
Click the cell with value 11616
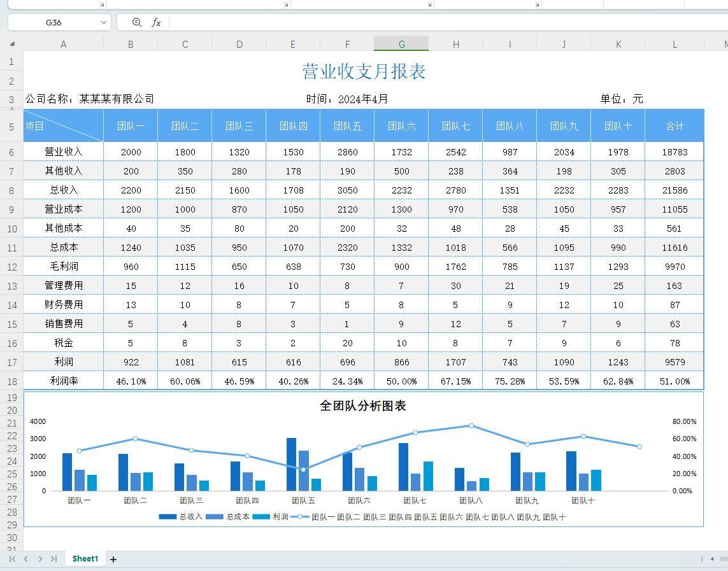pyautogui.click(x=674, y=248)
